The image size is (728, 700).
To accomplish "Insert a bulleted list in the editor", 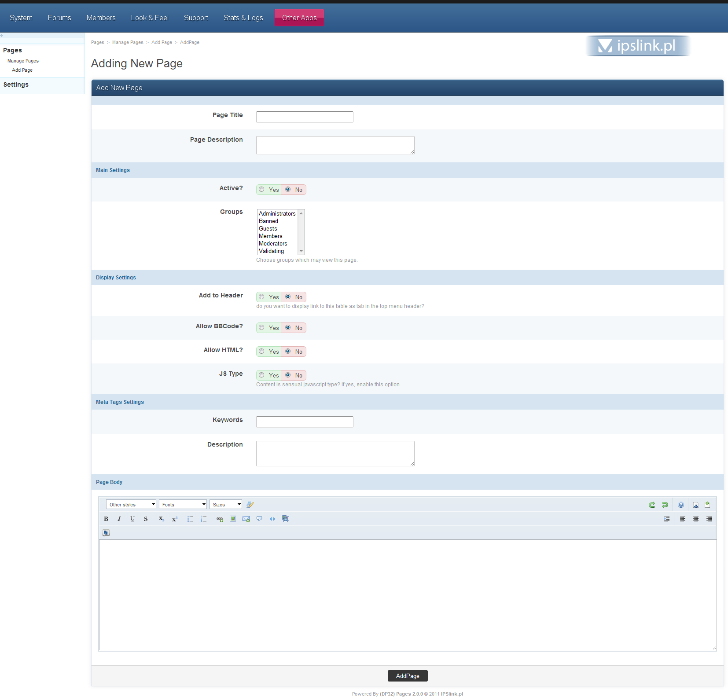I will [x=190, y=519].
